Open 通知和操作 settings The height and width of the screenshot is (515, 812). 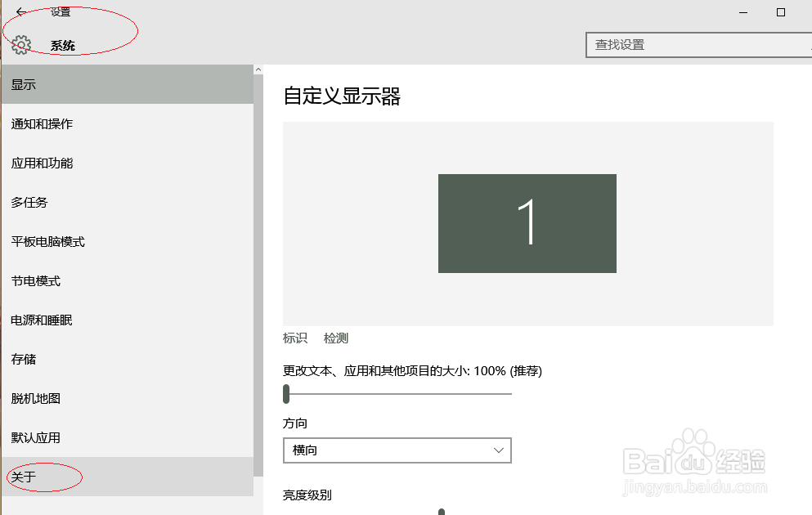[x=128, y=123]
